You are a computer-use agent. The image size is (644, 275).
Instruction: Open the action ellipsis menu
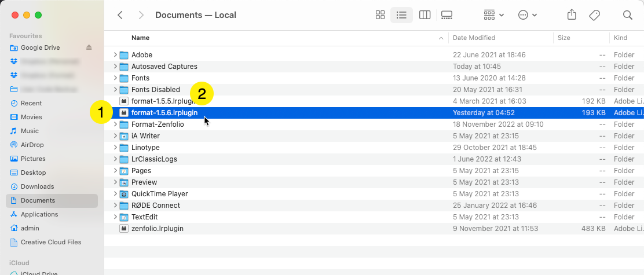pyautogui.click(x=527, y=15)
